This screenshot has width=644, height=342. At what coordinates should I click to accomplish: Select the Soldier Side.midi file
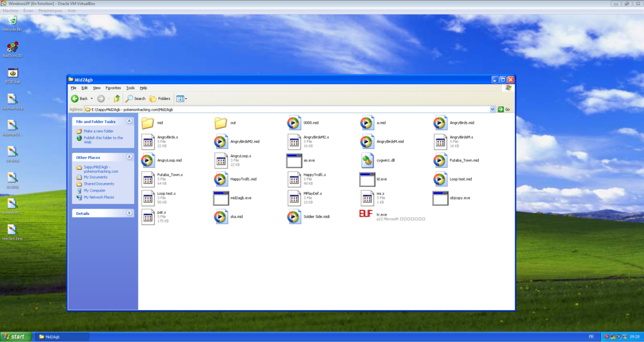(x=316, y=216)
